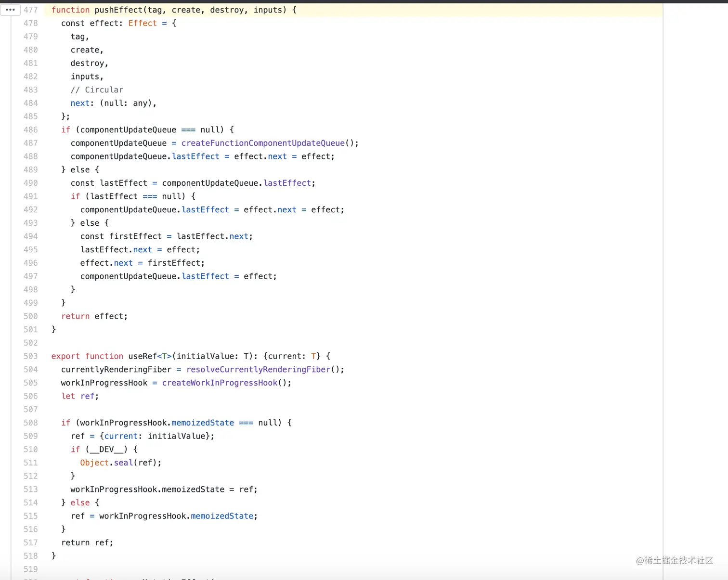Click 'workInProgressHook.memoizedState = ref;' line 513

164,490
